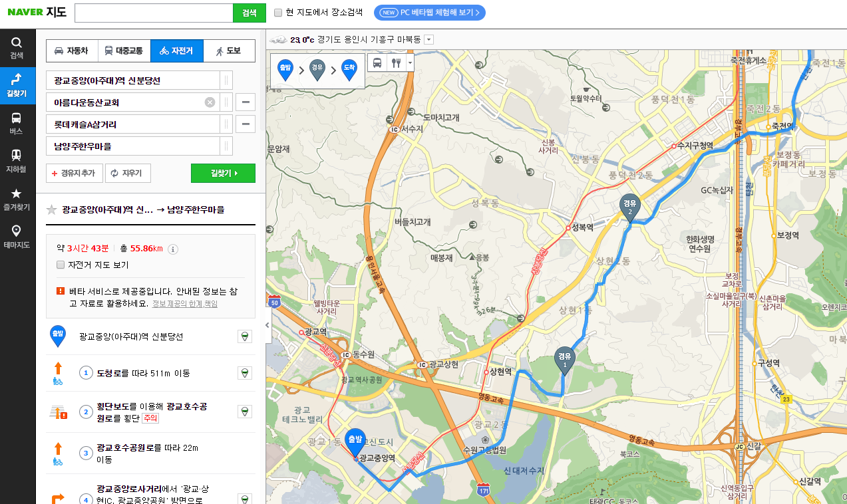Click the green 길찾기 button

tap(223, 174)
